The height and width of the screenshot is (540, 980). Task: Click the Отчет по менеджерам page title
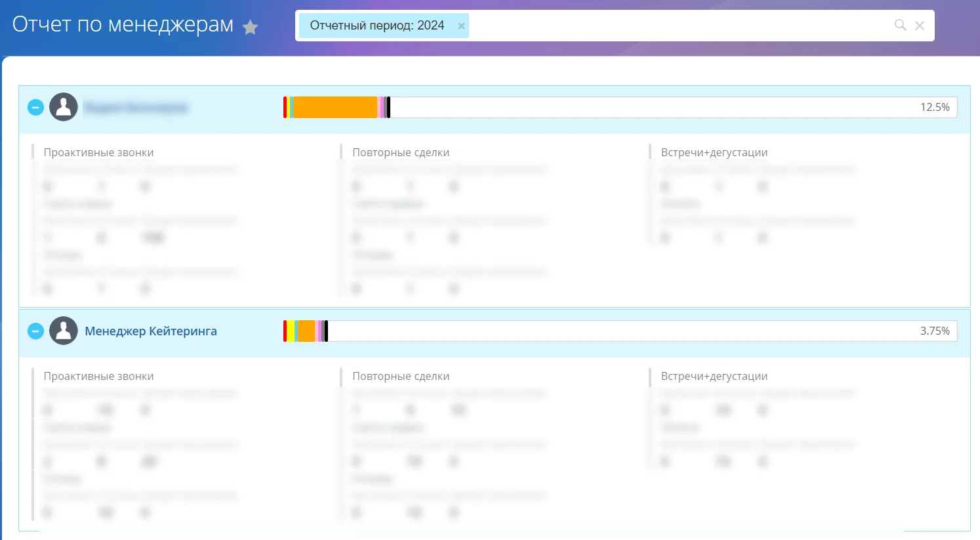click(x=123, y=24)
